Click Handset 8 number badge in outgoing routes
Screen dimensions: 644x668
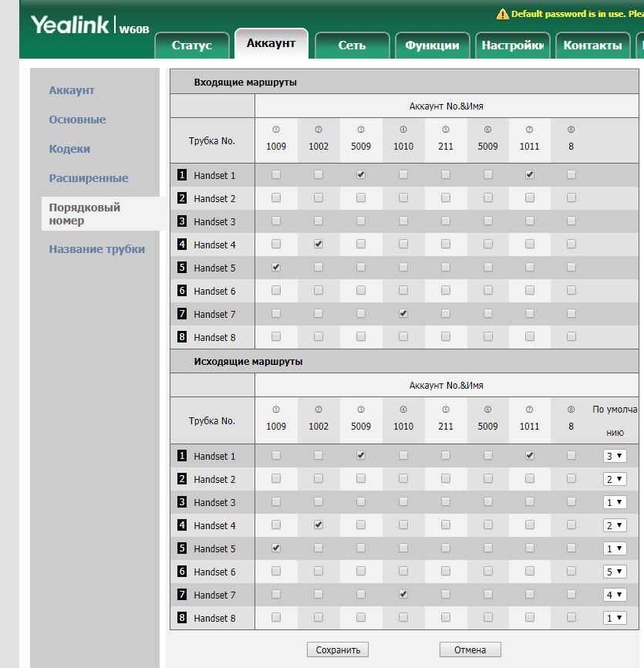click(182, 619)
